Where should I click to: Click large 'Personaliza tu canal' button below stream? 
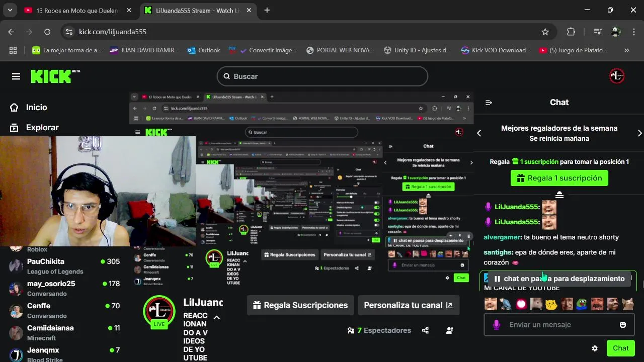pos(408,305)
